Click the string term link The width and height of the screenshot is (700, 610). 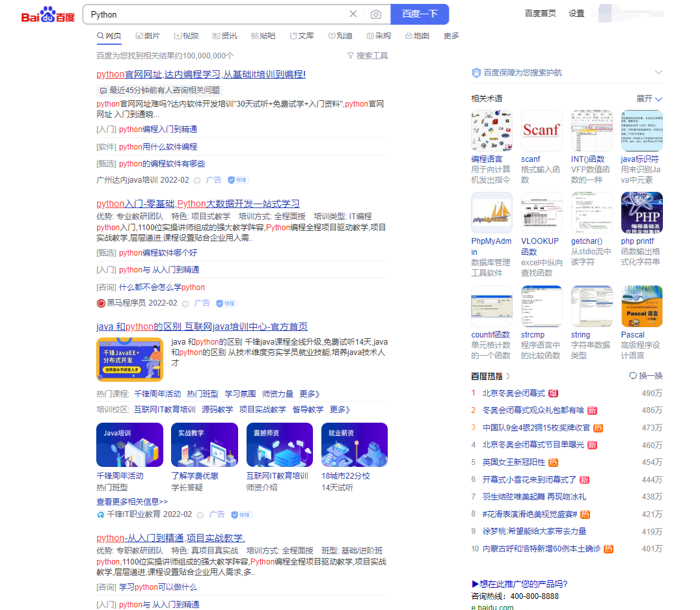pyautogui.click(x=580, y=335)
